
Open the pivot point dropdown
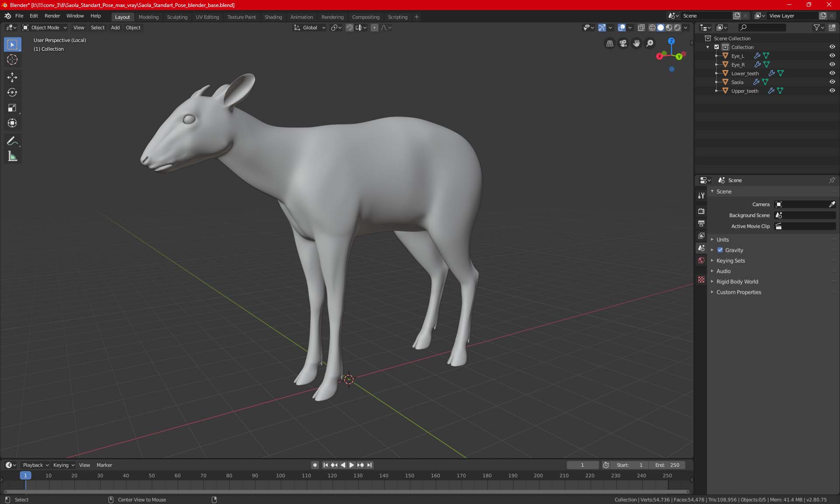pyautogui.click(x=336, y=28)
